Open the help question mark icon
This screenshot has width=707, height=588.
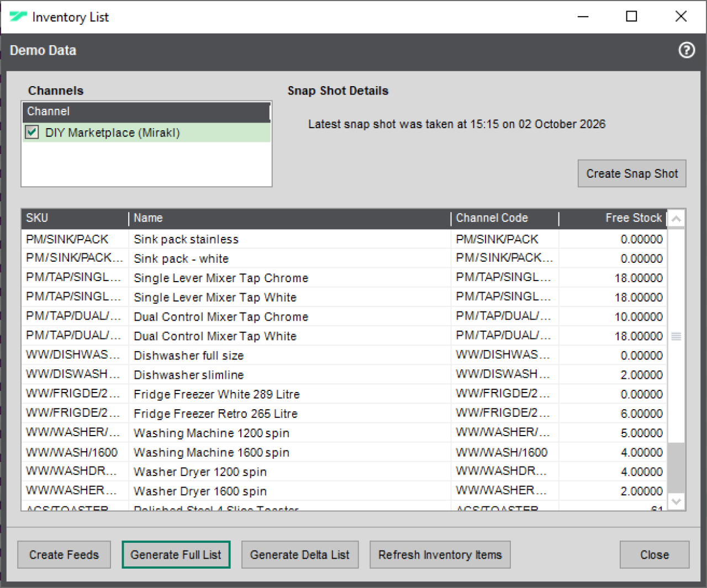(x=687, y=50)
